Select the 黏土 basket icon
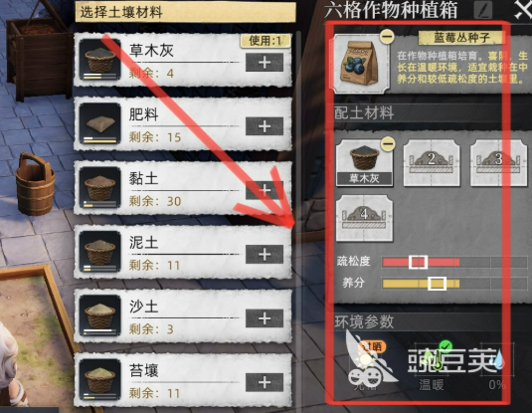 (x=99, y=187)
